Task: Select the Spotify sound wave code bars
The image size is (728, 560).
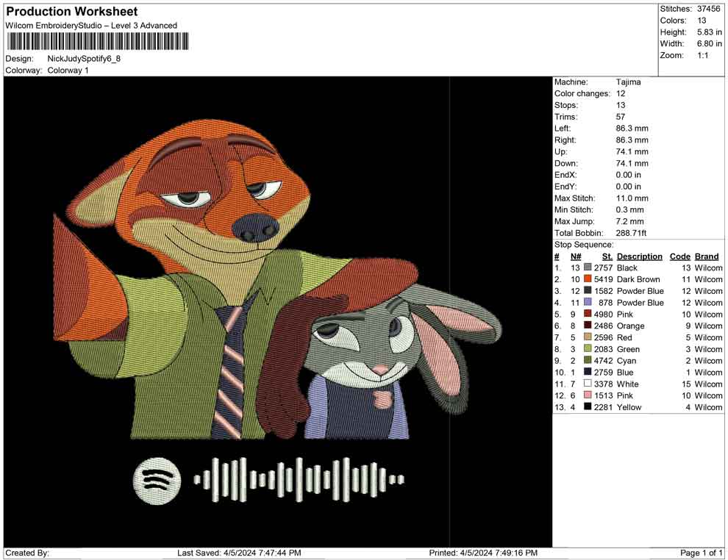Action: pos(299,480)
